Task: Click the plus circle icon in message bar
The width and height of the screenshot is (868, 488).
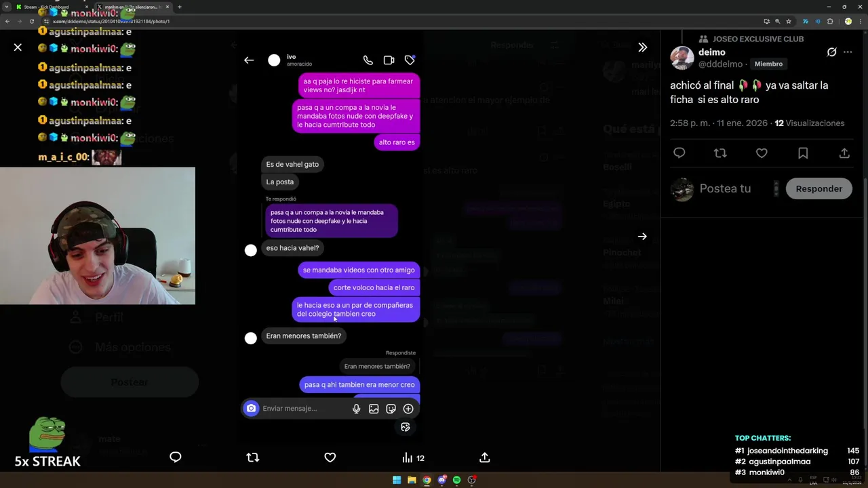Action: click(408, 409)
